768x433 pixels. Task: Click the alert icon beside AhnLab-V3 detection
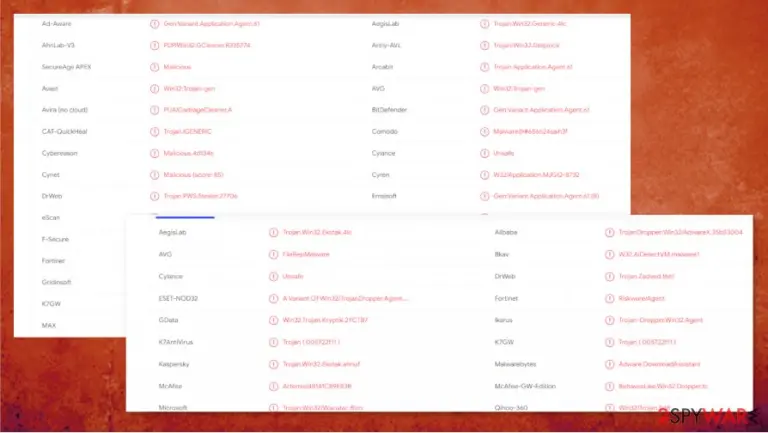click(x=154, y=46)
